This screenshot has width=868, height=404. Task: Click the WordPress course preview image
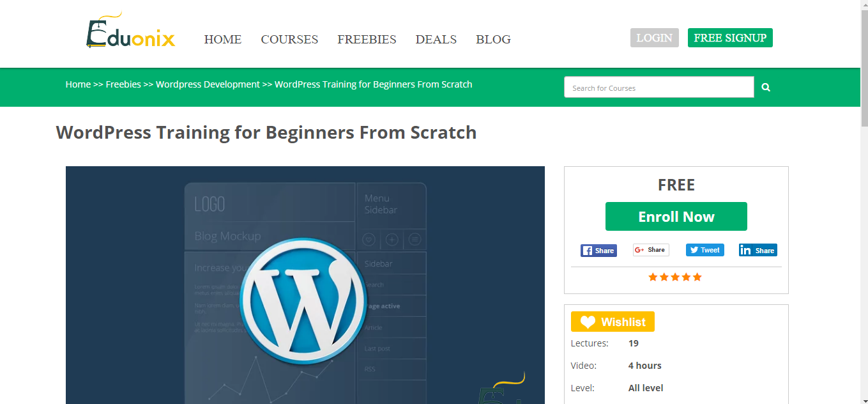point(305,285)
